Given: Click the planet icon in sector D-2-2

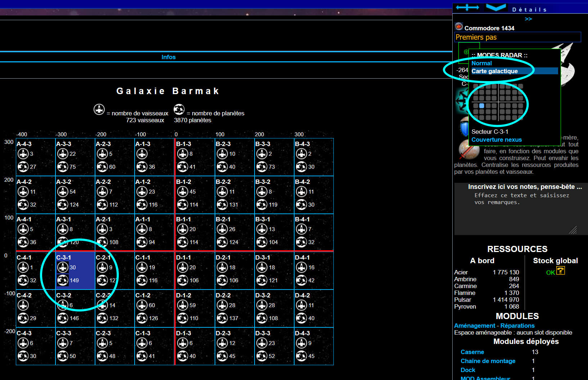Looking at the screenshot, I should pos(222,318).
